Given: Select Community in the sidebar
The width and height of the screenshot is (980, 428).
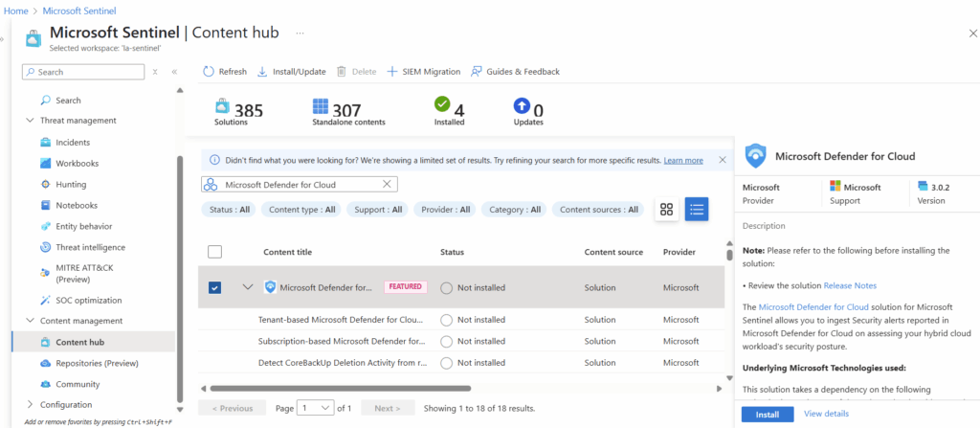Looking at the screenshot, I should [x=78, y=384].
